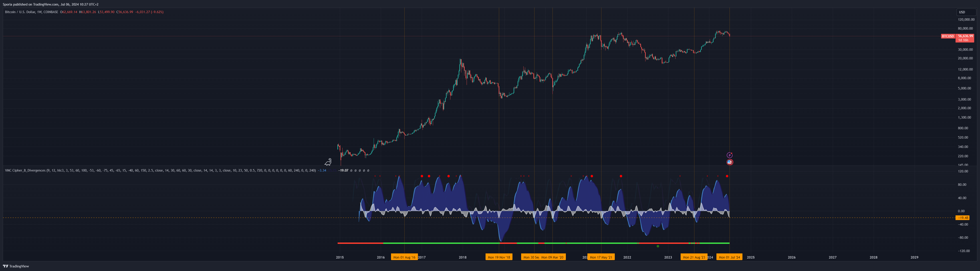The width and height of the screenshot is (980, 271).
Task: Click the -19.07 indicator value in legend
Action: [343, 170]
